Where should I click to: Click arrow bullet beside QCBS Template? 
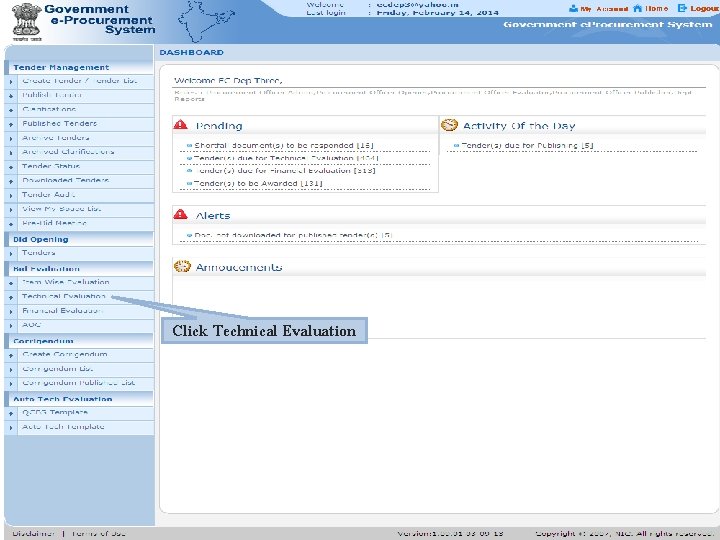[x=11, y=413]
